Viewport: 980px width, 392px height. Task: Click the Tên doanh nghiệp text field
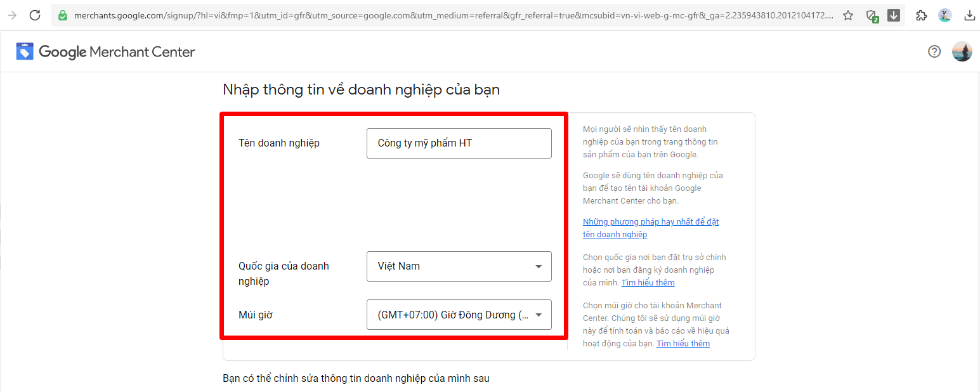[x=459, y=143]
